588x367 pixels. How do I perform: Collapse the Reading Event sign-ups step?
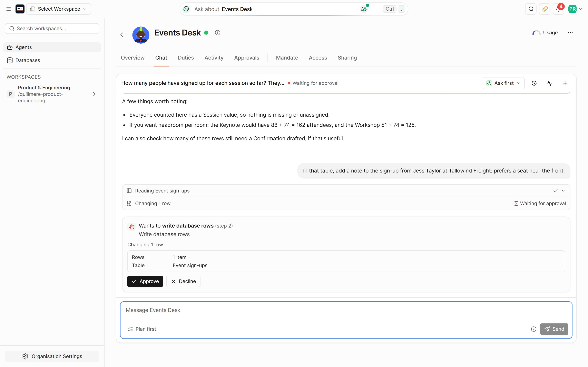[x=563, y=191]
